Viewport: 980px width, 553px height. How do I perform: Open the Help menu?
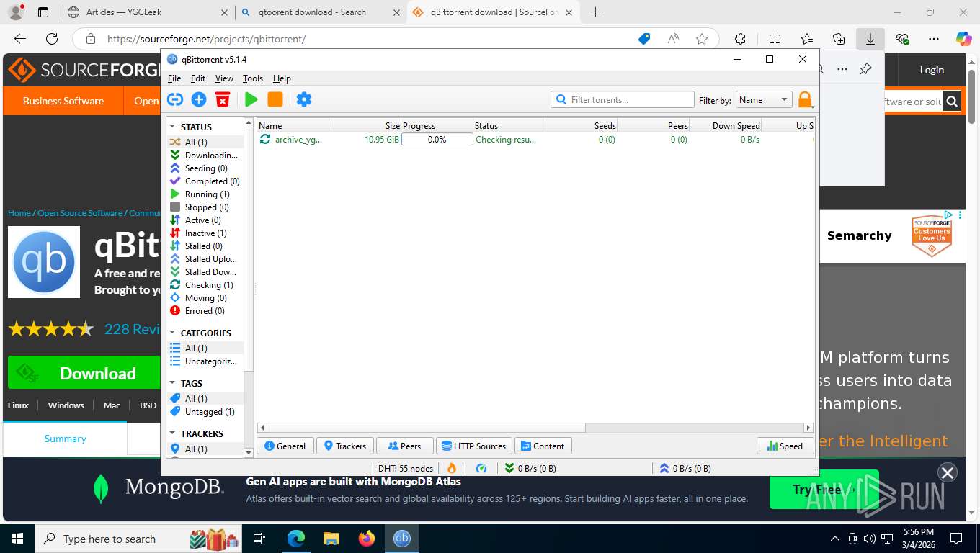[282, 78]
